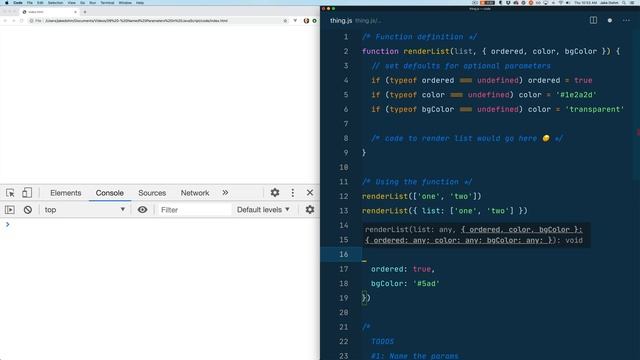This screenshot has width=640, height=360.
Task: Click 'renderList' in the function definition line
Action: click(x=426, y=51)
